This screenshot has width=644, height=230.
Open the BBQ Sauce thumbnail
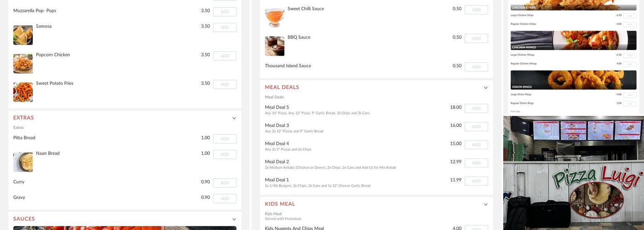(275, 46)
